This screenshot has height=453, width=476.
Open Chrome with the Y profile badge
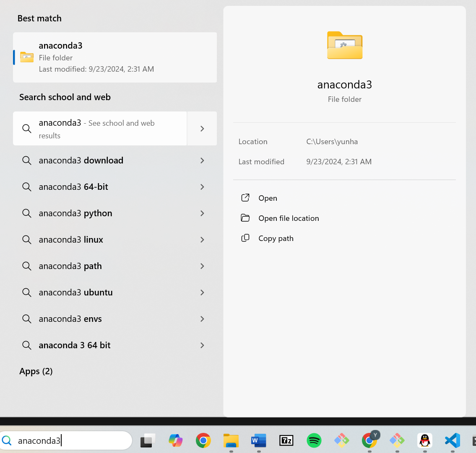coord(369,440)
